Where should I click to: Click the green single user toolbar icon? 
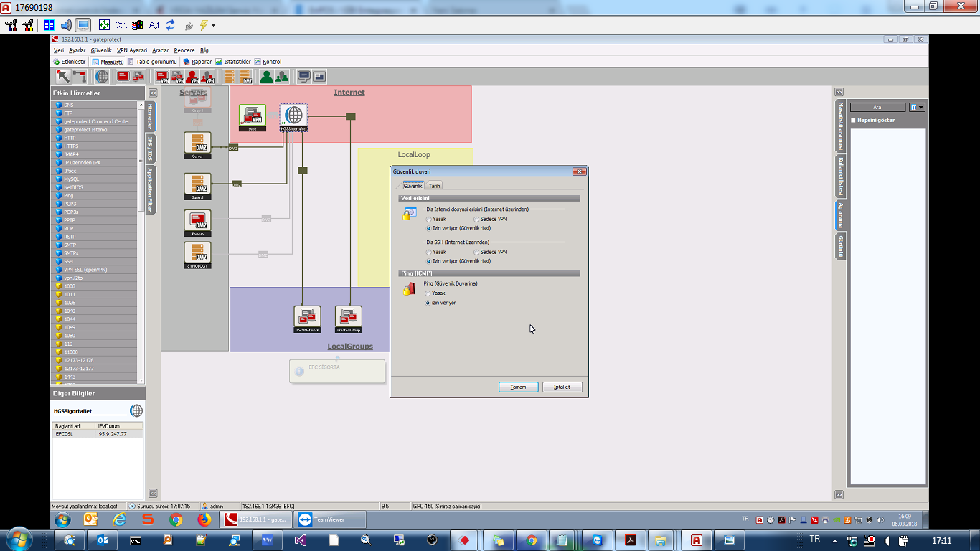[266, 77]
